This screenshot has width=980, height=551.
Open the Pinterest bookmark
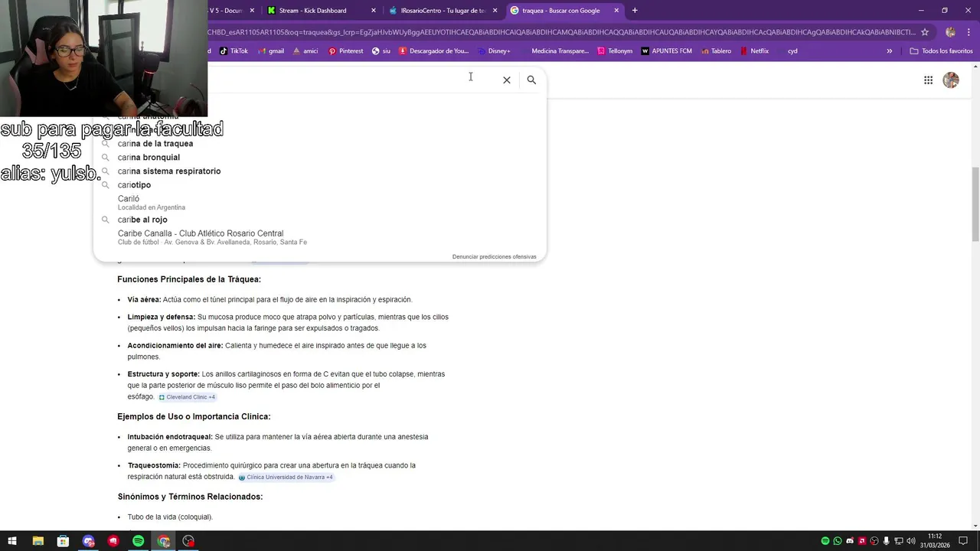(x=345, y=51)
